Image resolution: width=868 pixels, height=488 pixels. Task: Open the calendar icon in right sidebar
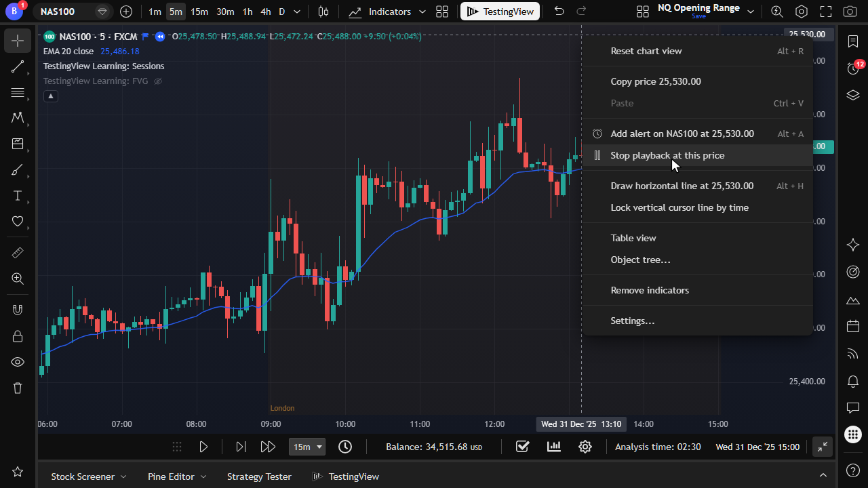853,327
